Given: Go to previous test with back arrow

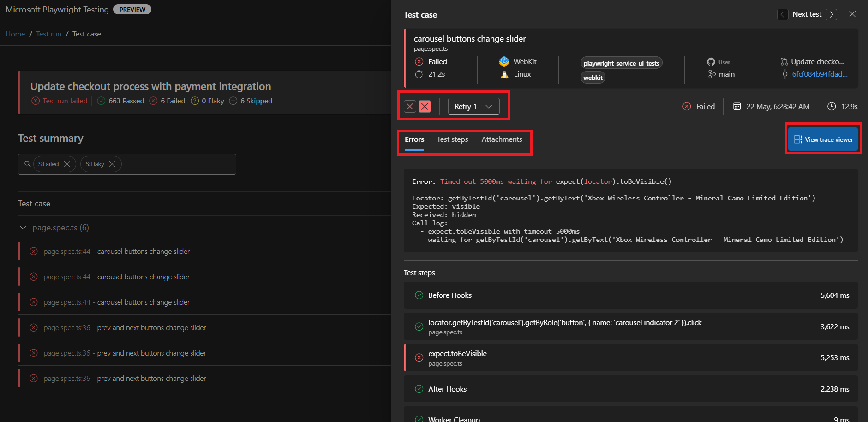Looking at the screenshot, I should (783, 14).
